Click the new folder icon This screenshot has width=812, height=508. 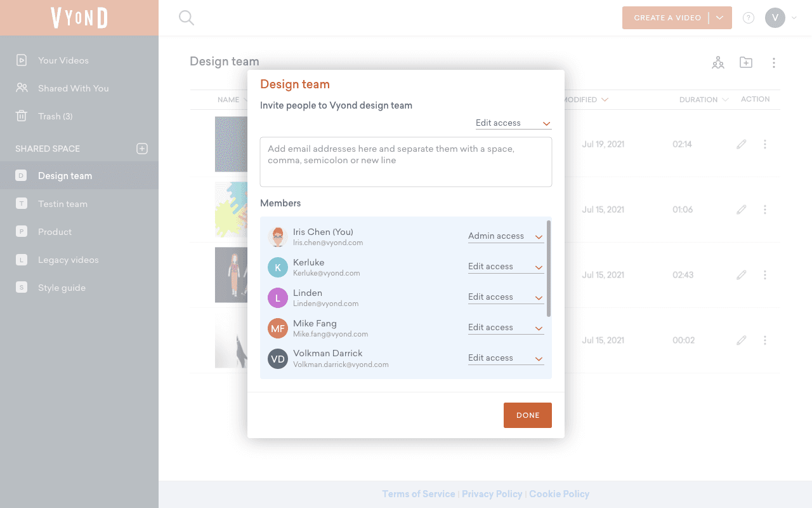coord(746,63)
